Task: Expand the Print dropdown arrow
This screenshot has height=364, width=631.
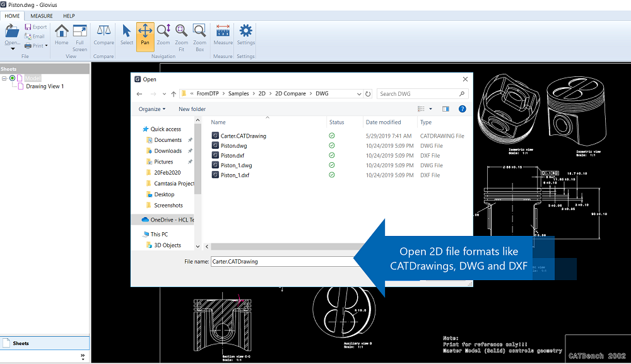Action: [46, 46]
